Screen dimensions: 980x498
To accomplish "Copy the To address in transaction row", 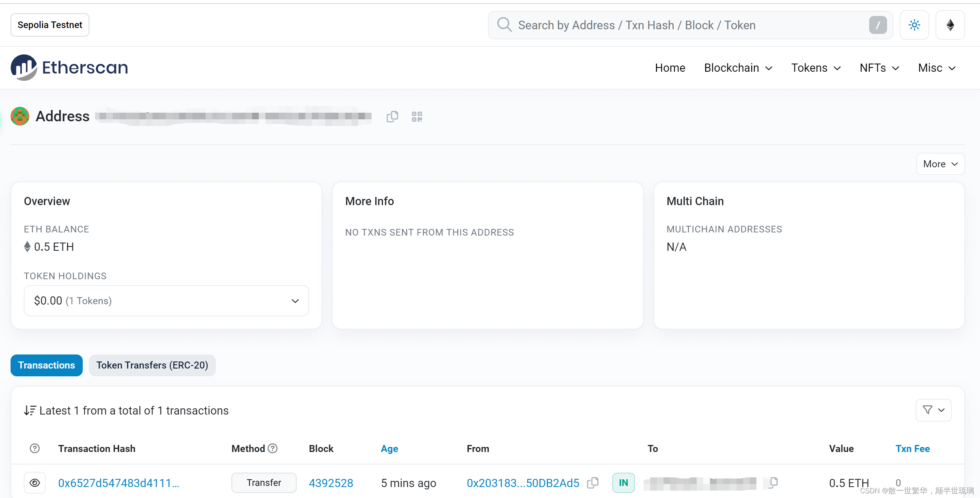I will pos(773,482).
